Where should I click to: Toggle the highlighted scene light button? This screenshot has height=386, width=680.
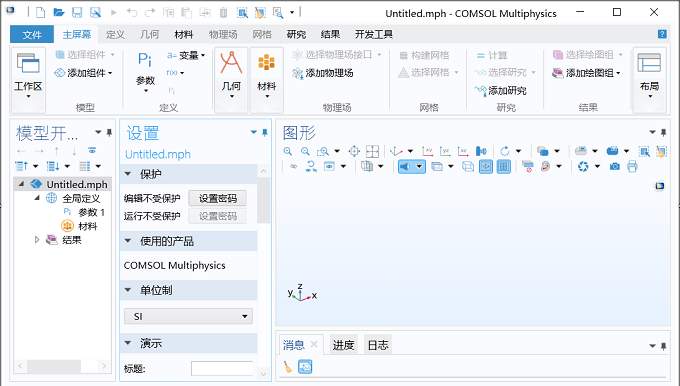point(405,167)
